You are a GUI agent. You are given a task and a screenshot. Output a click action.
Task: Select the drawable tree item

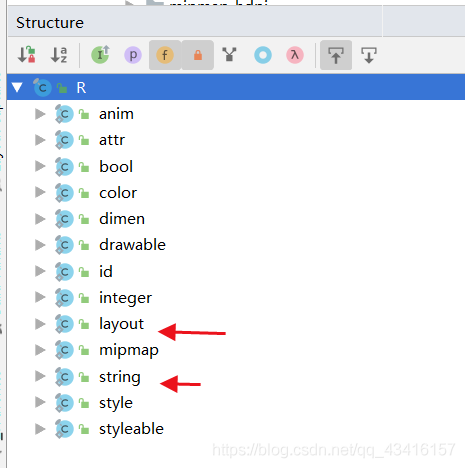[132, 245]
